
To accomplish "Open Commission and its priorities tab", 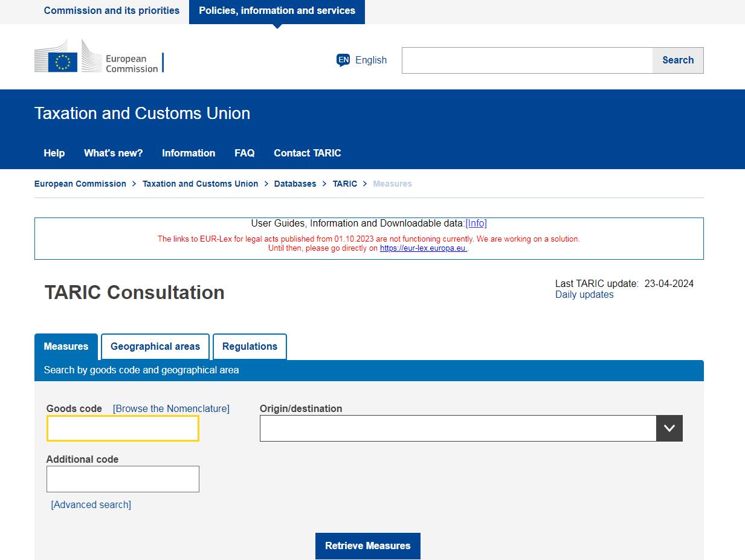I will (x=112, y=11).
